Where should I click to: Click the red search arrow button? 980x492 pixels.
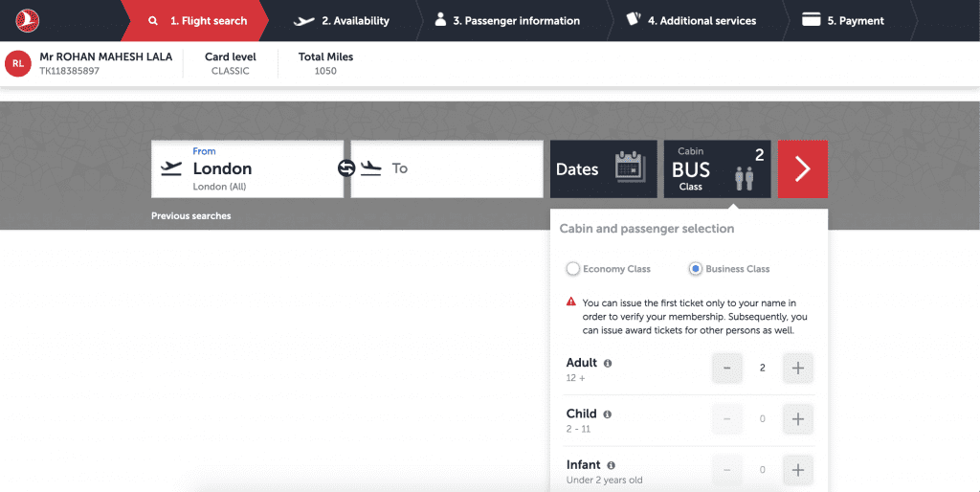coord(803,168)
